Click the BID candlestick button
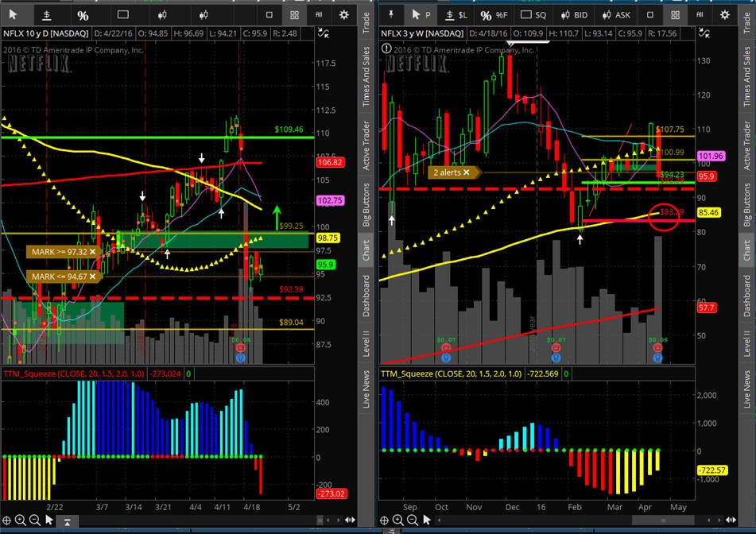Image resolution: width=756 pixels, height=534 pixels. pyautogui.click(x=574, y=15)
